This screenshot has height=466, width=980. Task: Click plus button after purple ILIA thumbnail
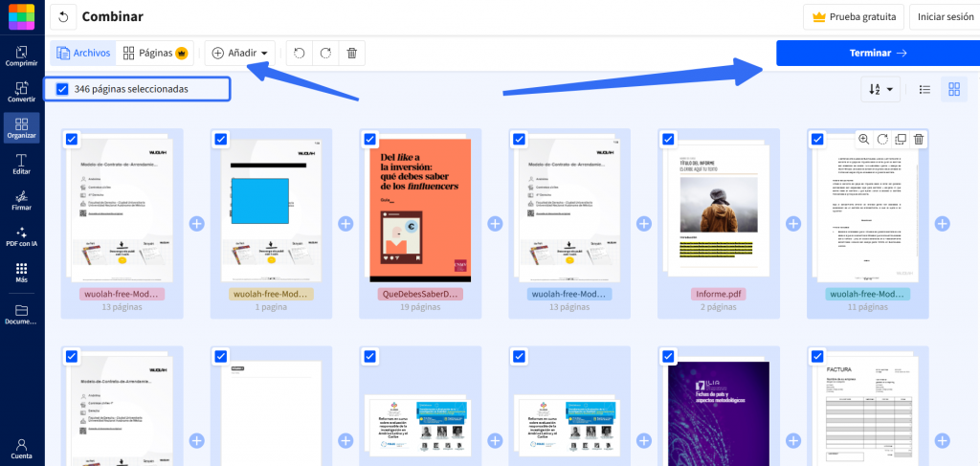(793, 441)
